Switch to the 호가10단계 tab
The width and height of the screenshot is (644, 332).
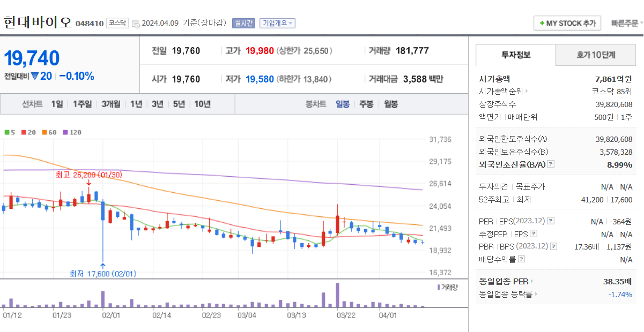click(x=596, y=55)
